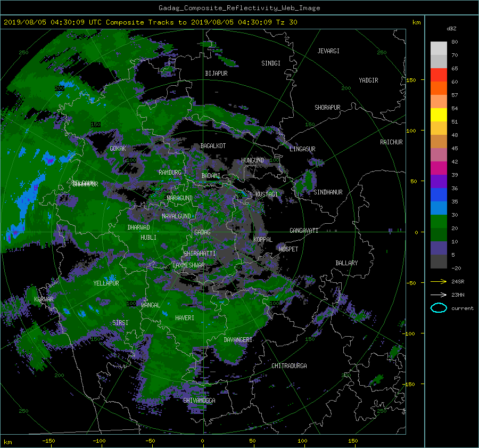The image size is (479, 448).
Task: Click the DAVANGERI label
Action: click(x=238, y=340)
